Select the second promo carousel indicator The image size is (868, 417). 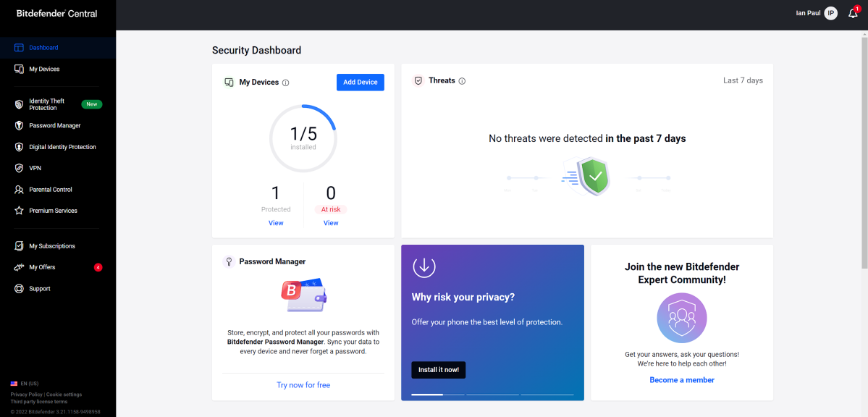pos(493,395)
